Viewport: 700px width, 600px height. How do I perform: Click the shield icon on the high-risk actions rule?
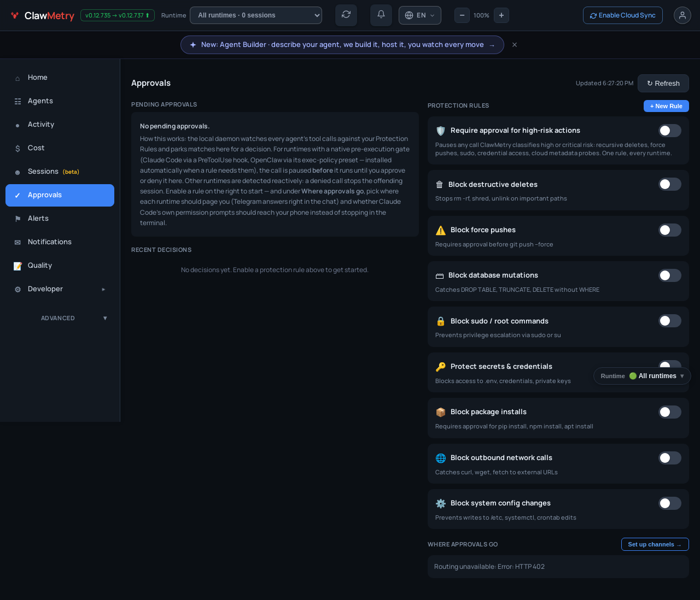(x=441, y=131)
